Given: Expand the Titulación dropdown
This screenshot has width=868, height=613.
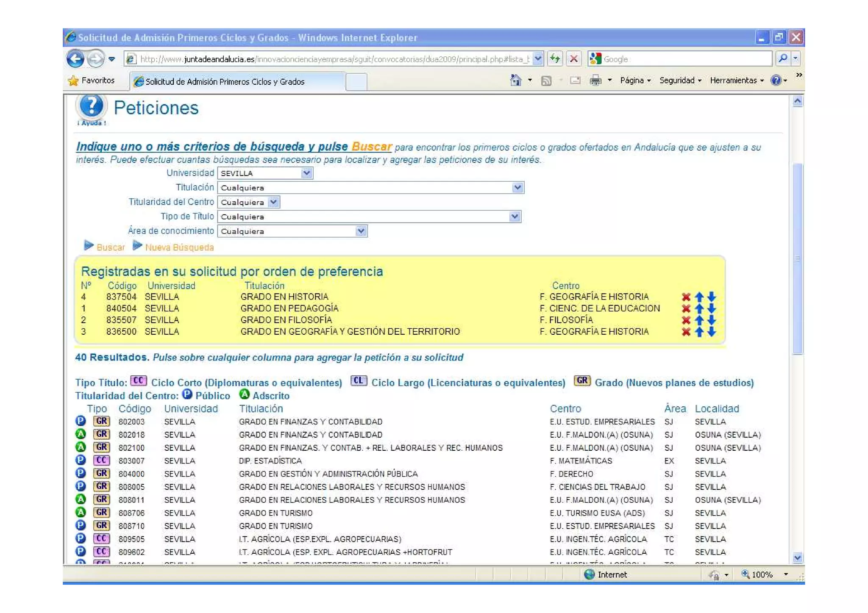Looking at the screenshot, I should 517,188.
